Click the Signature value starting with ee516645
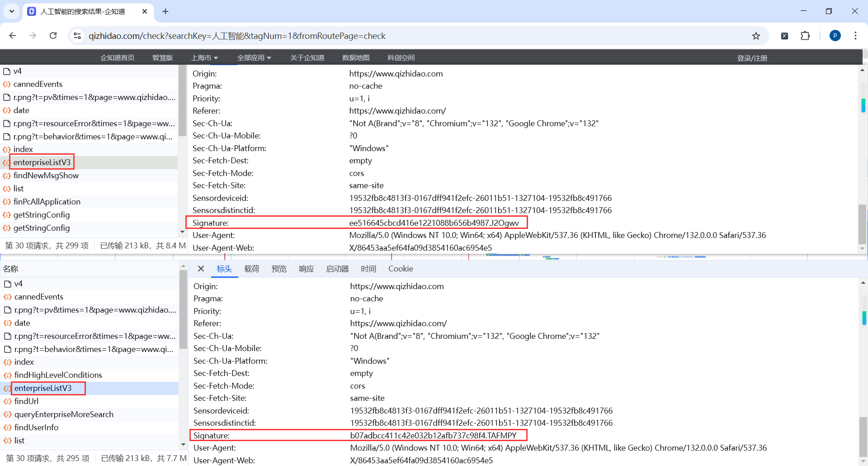Screen dimensions: 868x466 tap(434, 223)
